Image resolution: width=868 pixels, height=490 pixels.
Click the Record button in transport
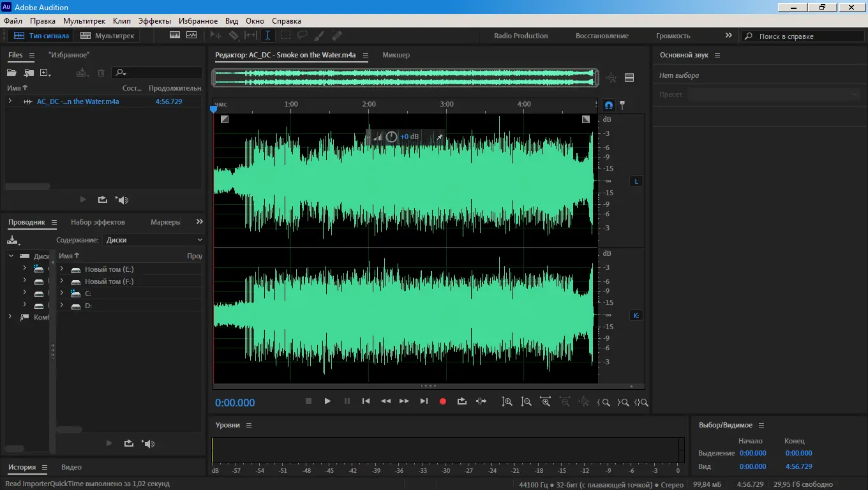[x=443, y=401]
